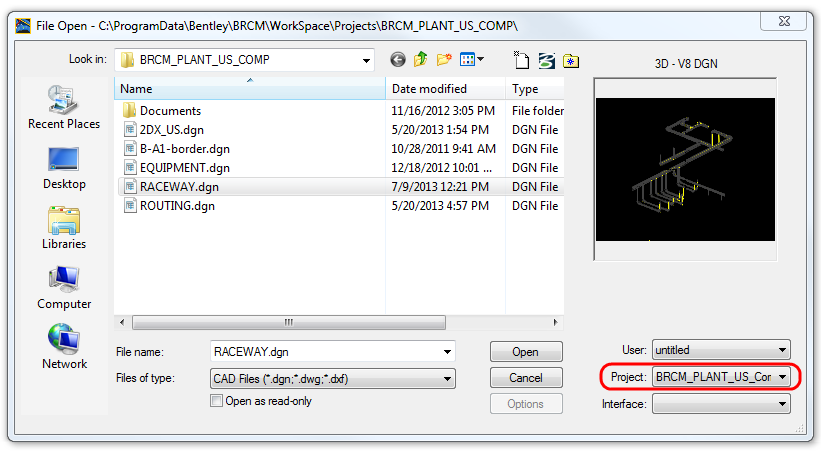Screen dimensions: 821x454
Task: Click date 7/9/2013 12:21 PM
Action: click(x=440, y=186)
